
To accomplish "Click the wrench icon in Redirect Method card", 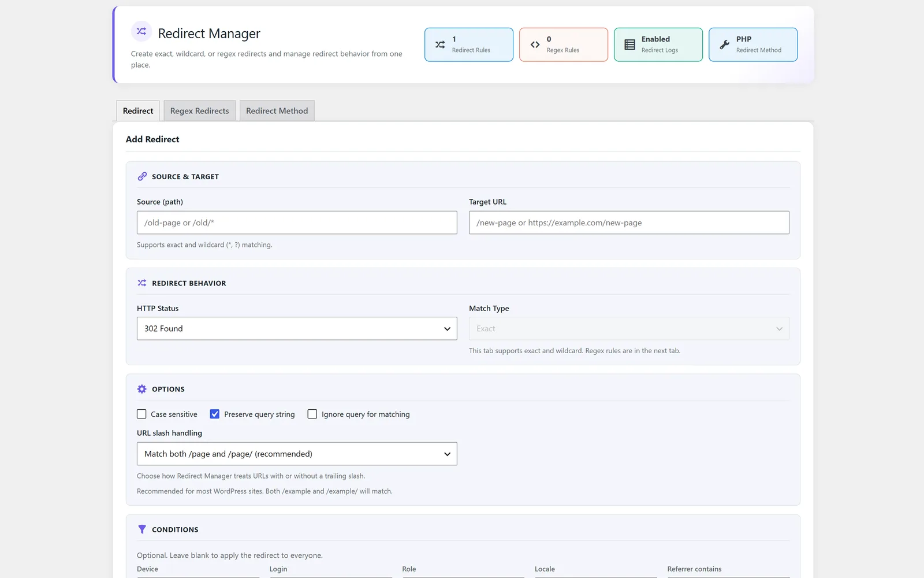I will [x=724, y=45].
